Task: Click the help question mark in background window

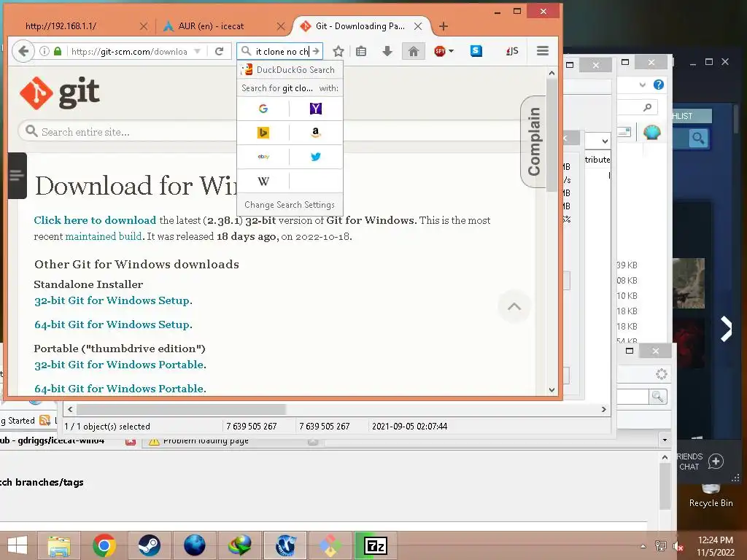Action: tap(659, 85)
